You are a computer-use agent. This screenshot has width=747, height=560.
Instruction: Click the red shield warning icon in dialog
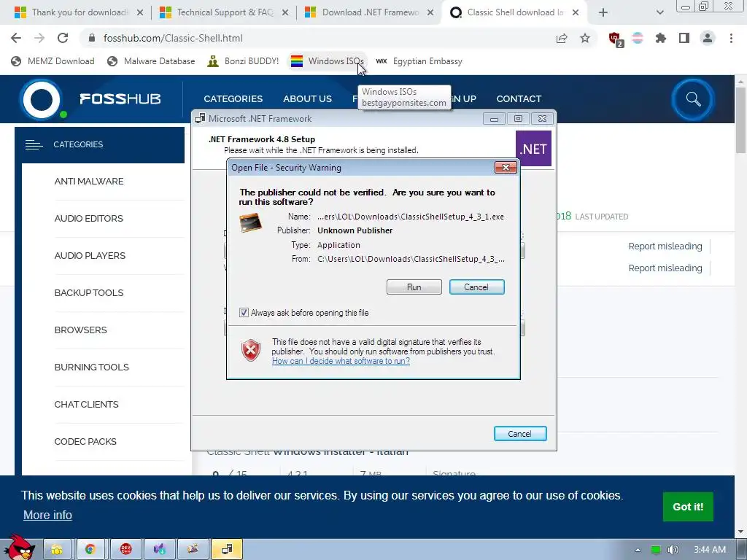251,351
